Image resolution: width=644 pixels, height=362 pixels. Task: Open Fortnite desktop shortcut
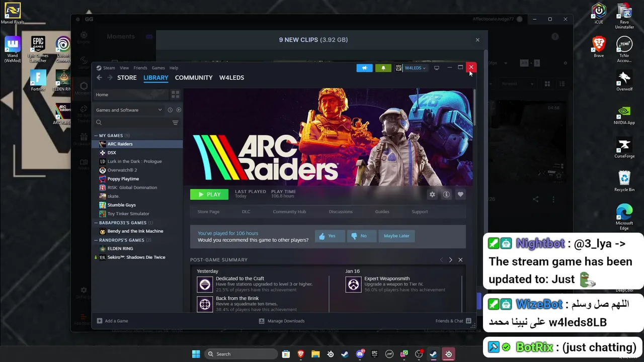38,80
